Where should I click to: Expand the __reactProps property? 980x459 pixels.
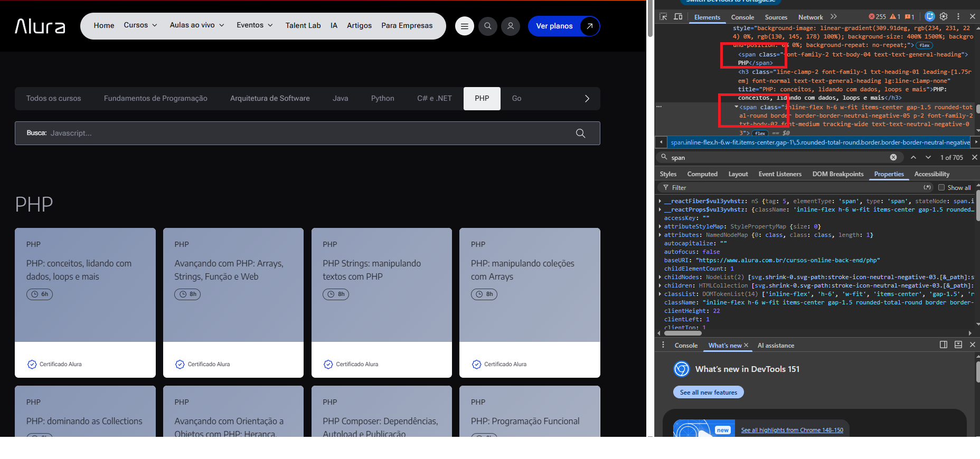(660, 209)
